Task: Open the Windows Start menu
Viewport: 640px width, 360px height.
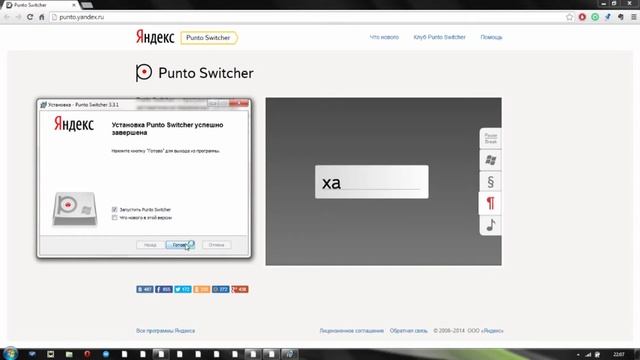Action: pyautogui.click(x=10, y=353)
